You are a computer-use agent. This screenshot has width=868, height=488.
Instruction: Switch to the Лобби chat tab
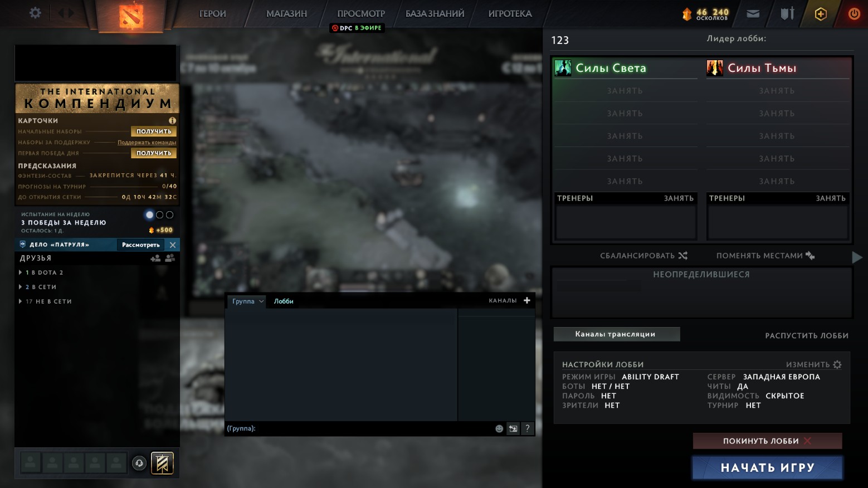pyautogui.click(x=284, y=301)
